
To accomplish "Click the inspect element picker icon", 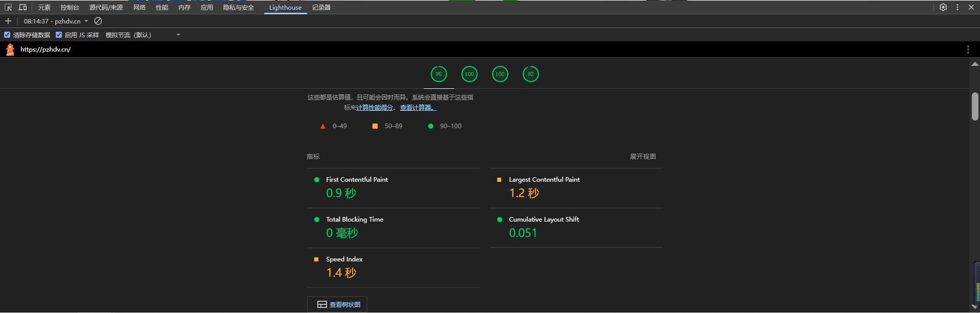I will 8,7.
